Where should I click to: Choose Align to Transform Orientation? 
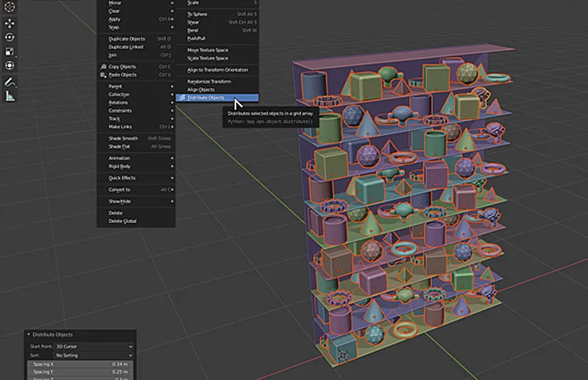(217, 70)
